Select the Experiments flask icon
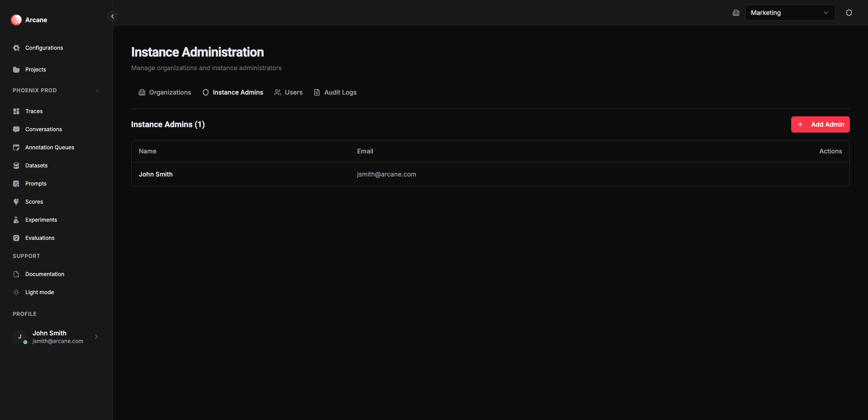868x420 pixels. tap(16, 220)
